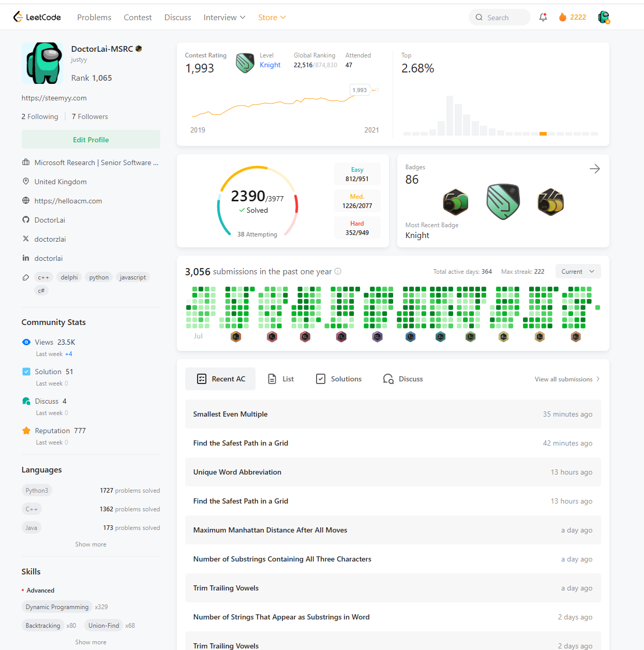
Task: Click the streak flame icon
Action: (563, 17)
